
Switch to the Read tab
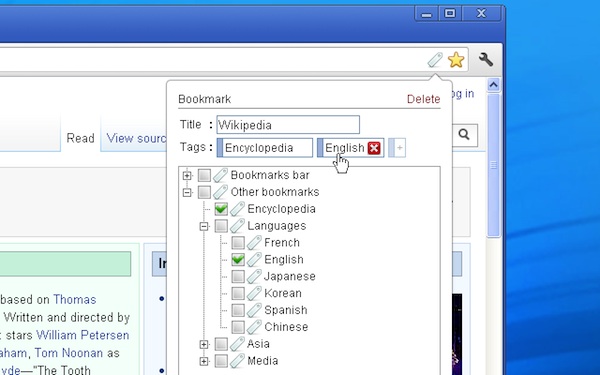click(80, 138)
